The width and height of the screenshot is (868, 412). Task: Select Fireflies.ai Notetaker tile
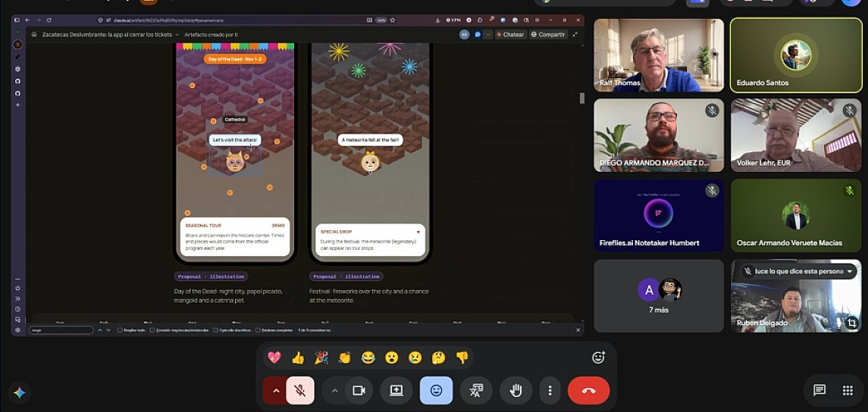coord(659,215)
